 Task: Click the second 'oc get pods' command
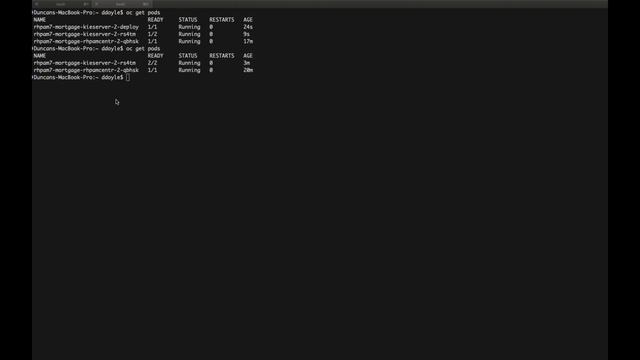pos(143,49)
